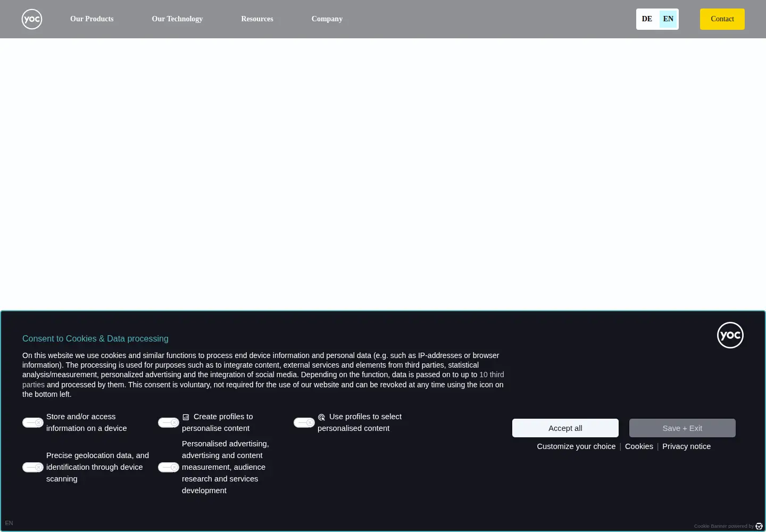Open the 'Company' menu
The image size is (766, 532).
tap(327, 19)
